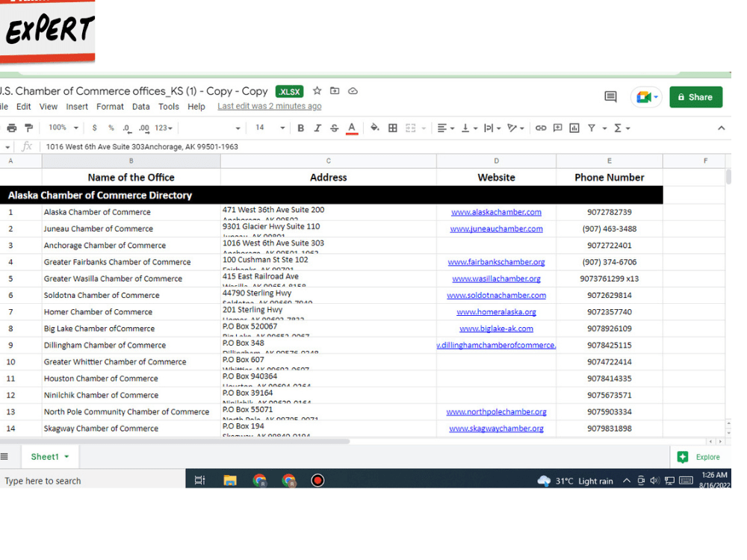The image size is (747, 560).
Task: Open vertical align dropdown
Action: coord(469,128)
